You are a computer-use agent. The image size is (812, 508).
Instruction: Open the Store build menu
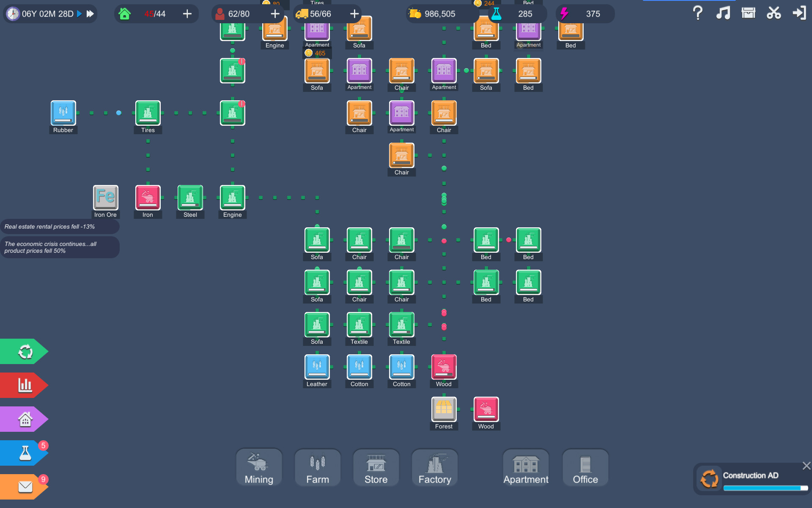[x=376, y=468]
